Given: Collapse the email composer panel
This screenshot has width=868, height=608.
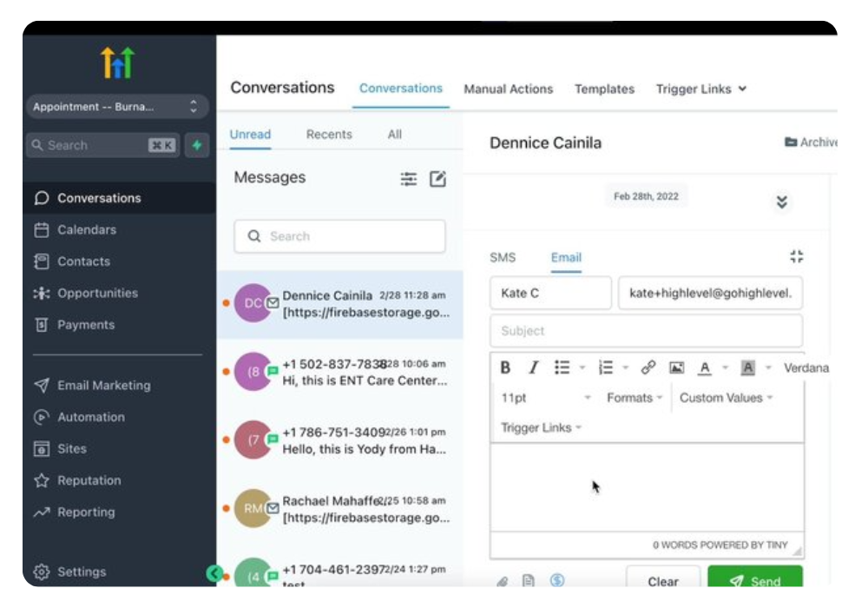Looking at the screenshot, I should 796,256.
